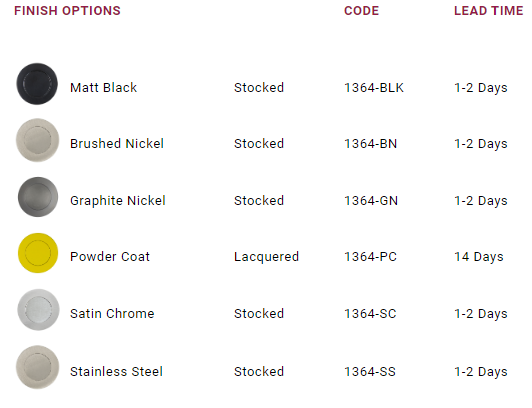The image size is (532, 408).
Task: Pick the Graphite Nickel finish swatch
Action: 38,197
